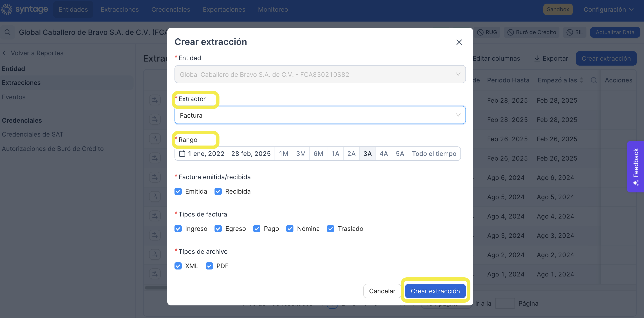This screenshot has width=644, height=318.
Task: Open the Entidades nav tab
Action: click(x=73, y=9)
